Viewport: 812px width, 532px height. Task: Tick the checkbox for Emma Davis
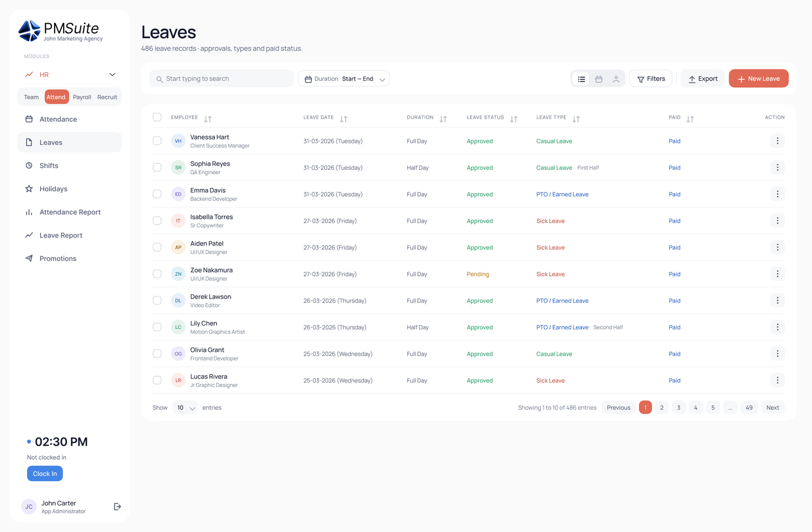click(157, 194)
